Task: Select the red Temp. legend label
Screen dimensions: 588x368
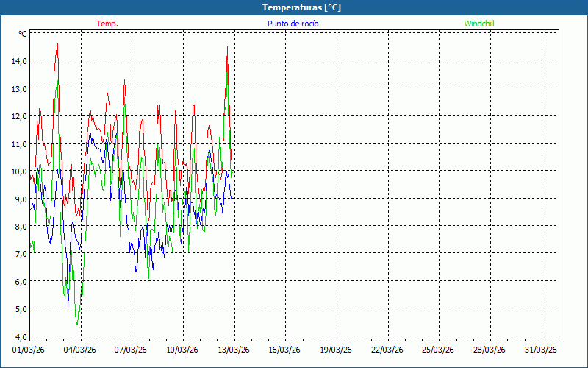Action: click(x=107, y=24)
